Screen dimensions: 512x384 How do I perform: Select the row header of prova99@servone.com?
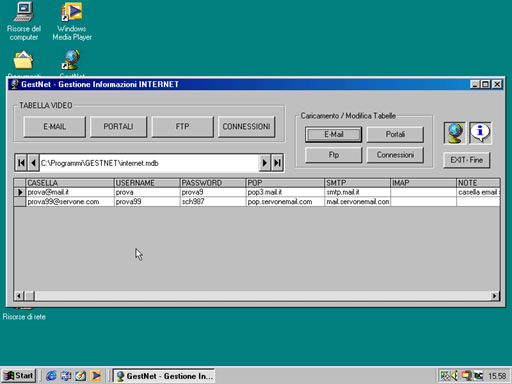pos(20,202)
